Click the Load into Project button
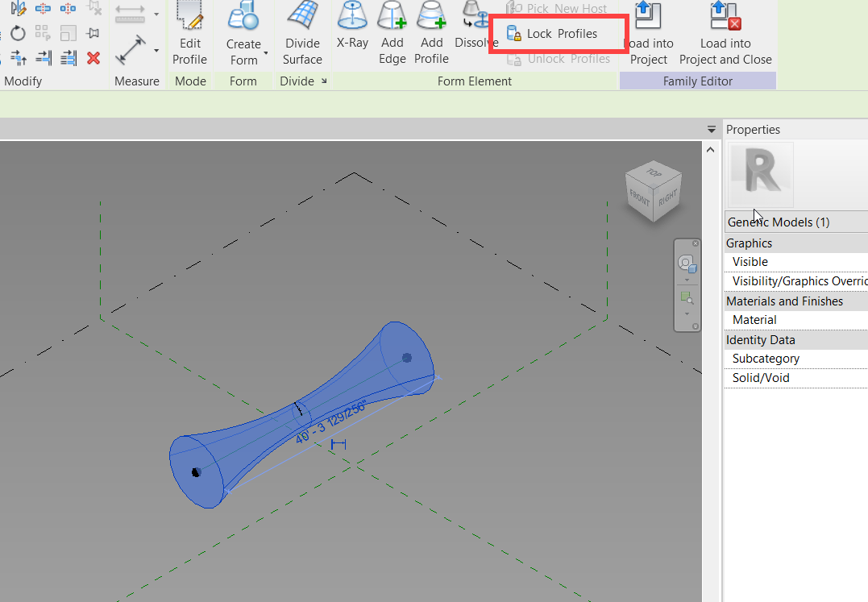The image size is (868, 602). (650, 32)
